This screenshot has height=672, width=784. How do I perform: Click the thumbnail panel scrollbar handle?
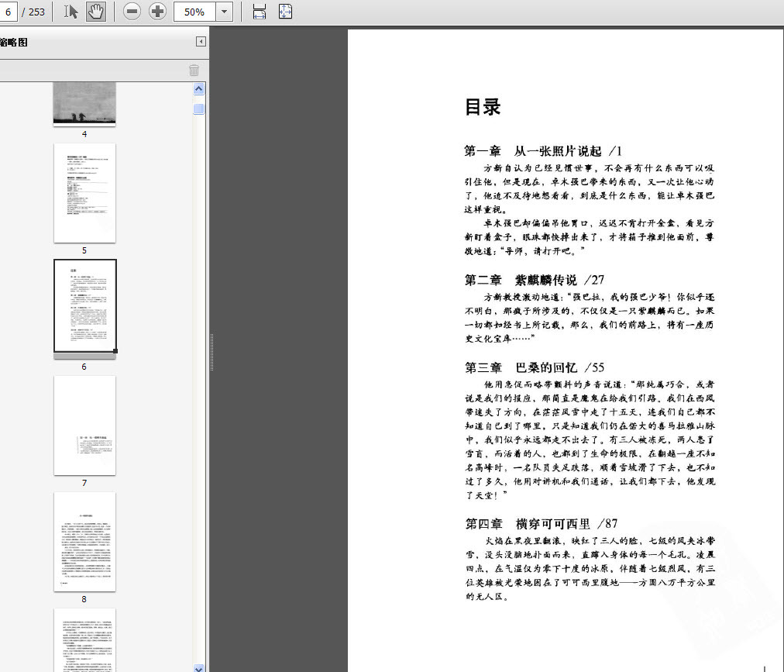(198, 109)
